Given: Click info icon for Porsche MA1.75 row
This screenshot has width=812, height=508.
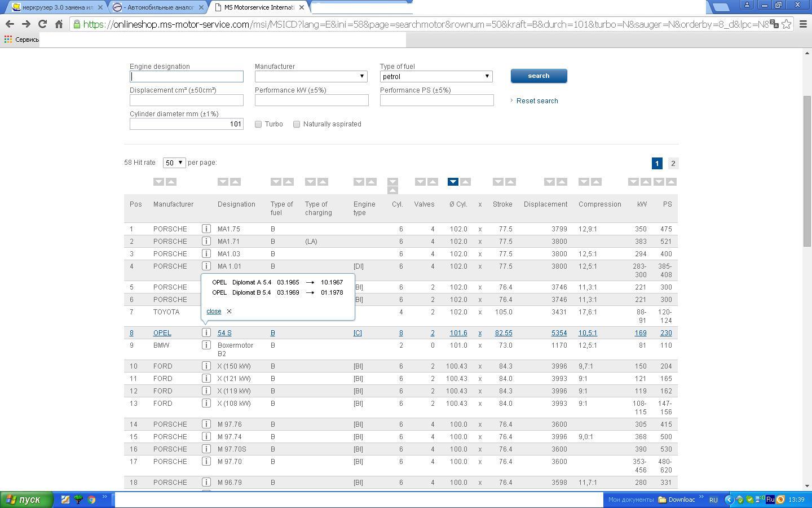Looking at the screenshot, I should 206,229.
